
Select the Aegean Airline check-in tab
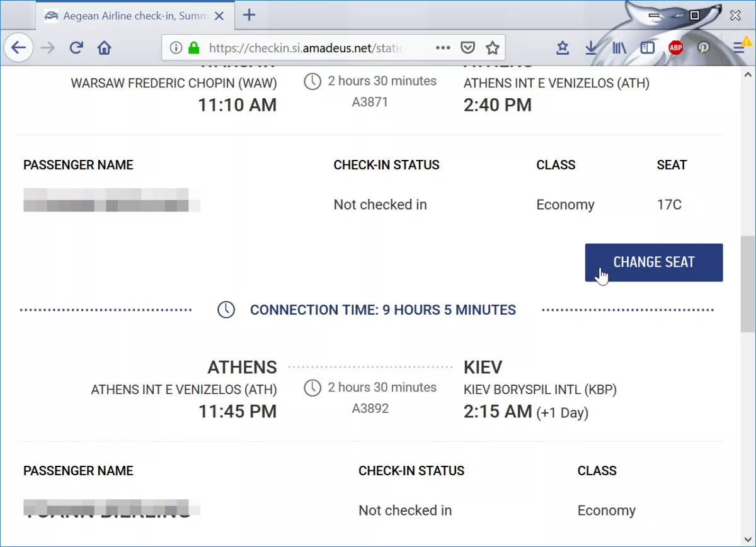coord(126,16)
